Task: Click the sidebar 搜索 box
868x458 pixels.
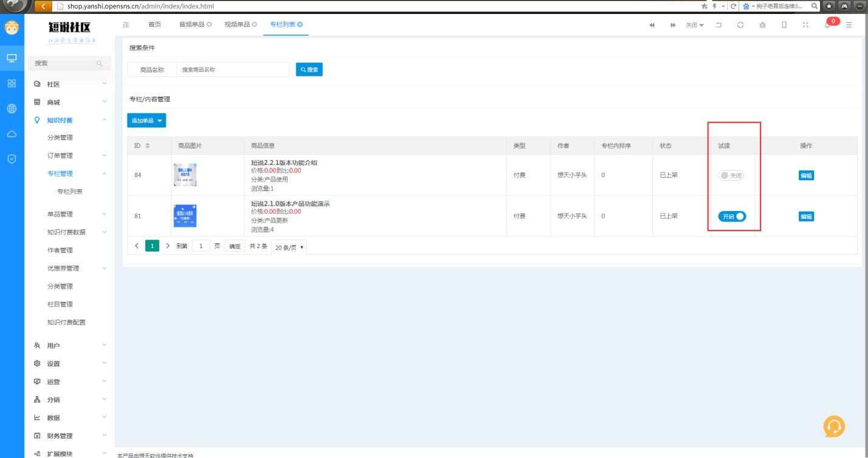Action: point(70,63)
